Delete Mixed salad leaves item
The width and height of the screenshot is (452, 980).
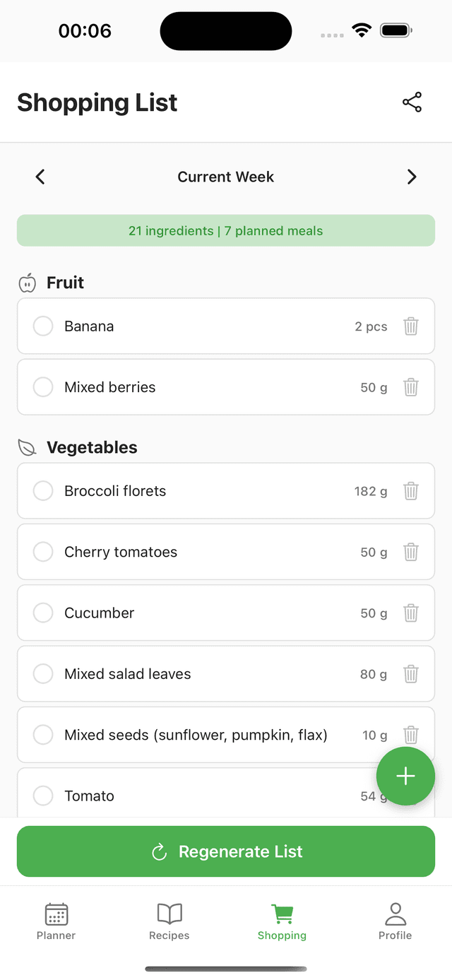coord(411,674)
